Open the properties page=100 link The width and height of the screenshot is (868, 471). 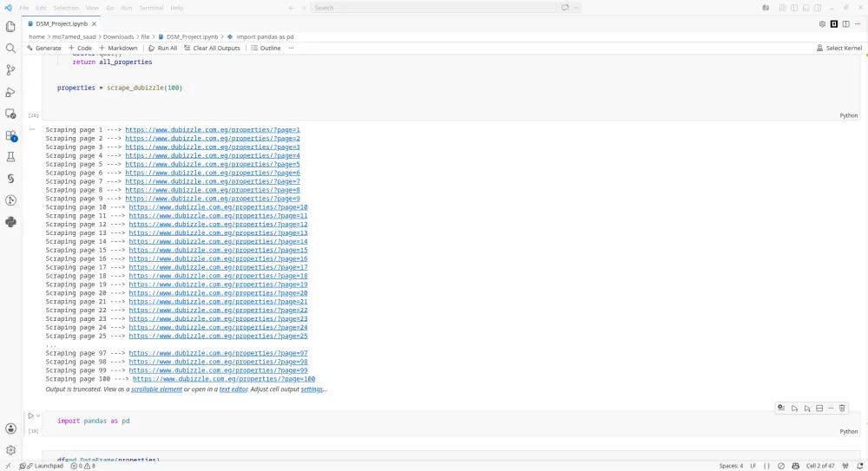click(x=224, y=379)
